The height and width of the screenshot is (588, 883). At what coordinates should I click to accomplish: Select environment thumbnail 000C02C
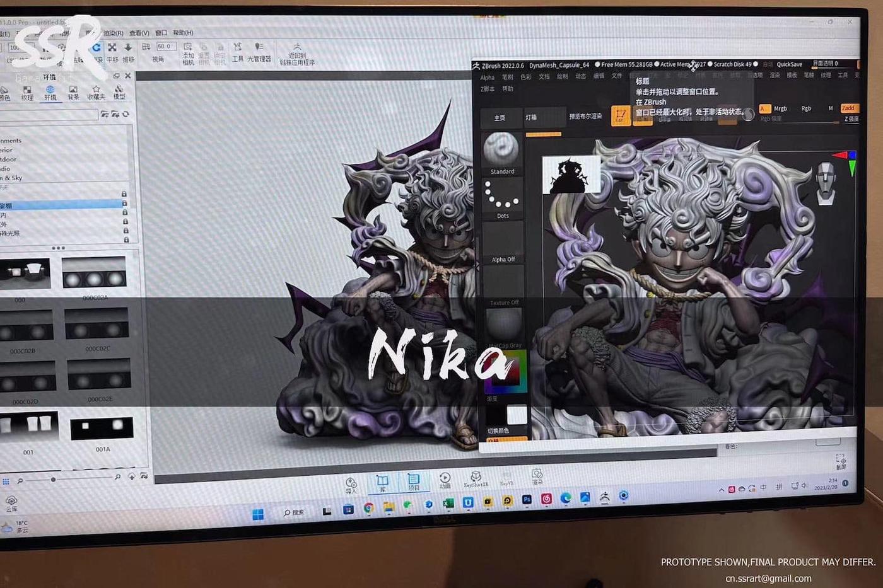point(96,323)
